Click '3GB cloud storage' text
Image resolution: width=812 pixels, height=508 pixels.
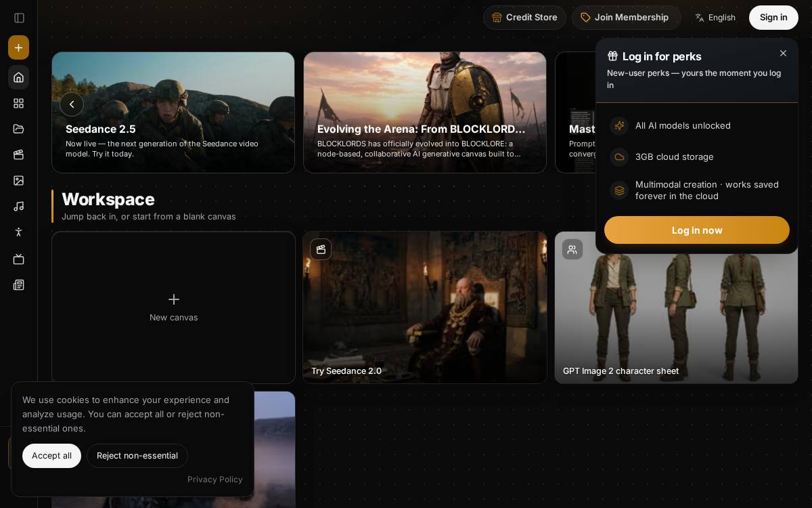(x=675, y=157)
